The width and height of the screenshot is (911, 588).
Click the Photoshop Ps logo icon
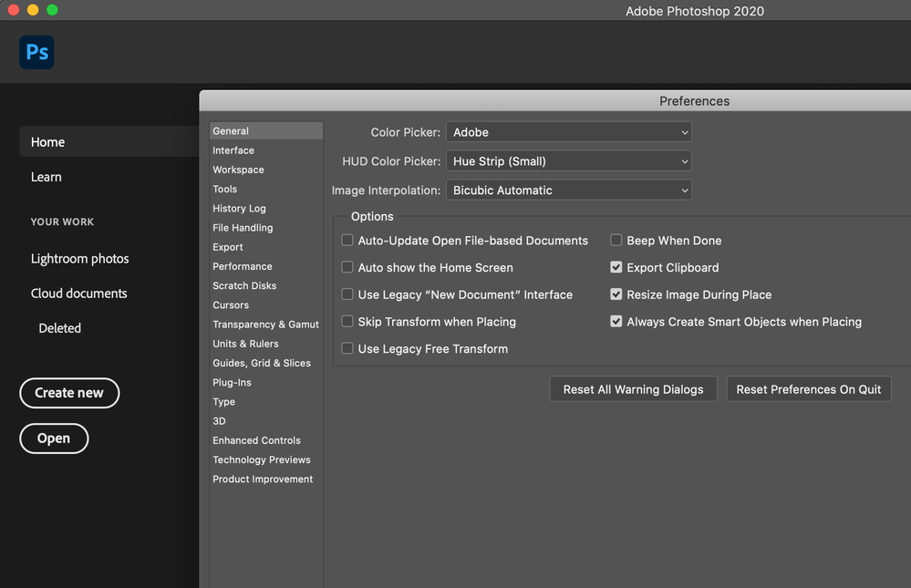click(36, 52)
